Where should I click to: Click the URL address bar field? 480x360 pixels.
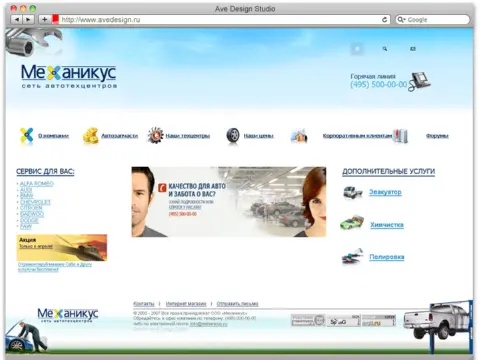tap(220, 20)
